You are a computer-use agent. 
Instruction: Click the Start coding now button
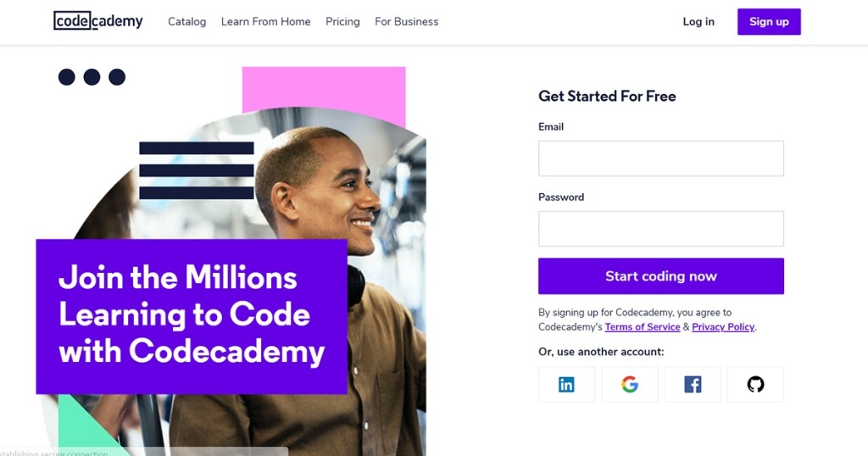click(x=661, y=276)
